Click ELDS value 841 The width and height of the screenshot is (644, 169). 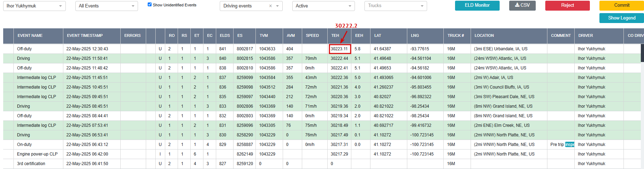[223, 49]
